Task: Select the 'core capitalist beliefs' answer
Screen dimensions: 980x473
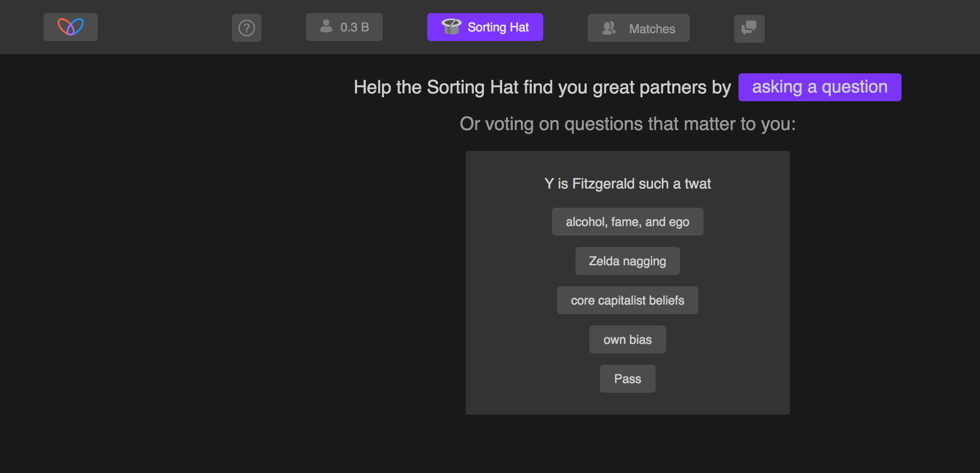Action: [627, 300]
